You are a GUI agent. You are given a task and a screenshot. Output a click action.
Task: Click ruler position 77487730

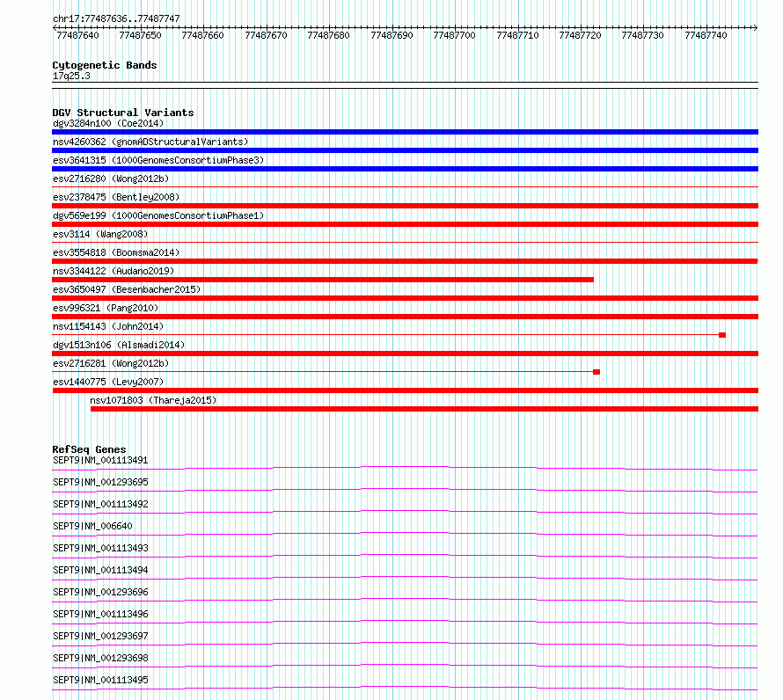tap(643, 35)
